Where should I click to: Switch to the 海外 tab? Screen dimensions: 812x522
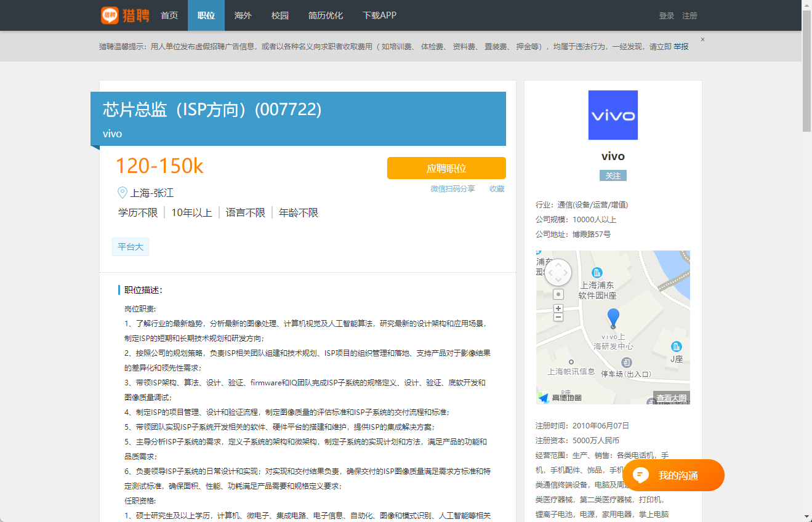point(243,15)
